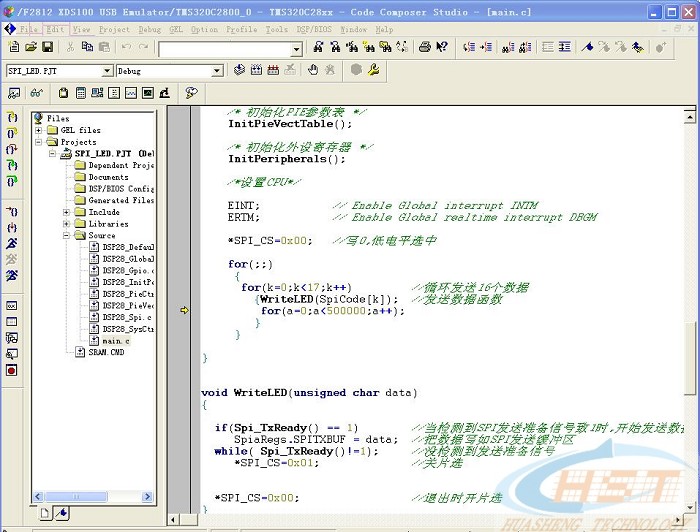The height and width of the screenshot is (532, 700).
Task: Click the microscope icon in the view toolbar
Action: pos(165,93)
